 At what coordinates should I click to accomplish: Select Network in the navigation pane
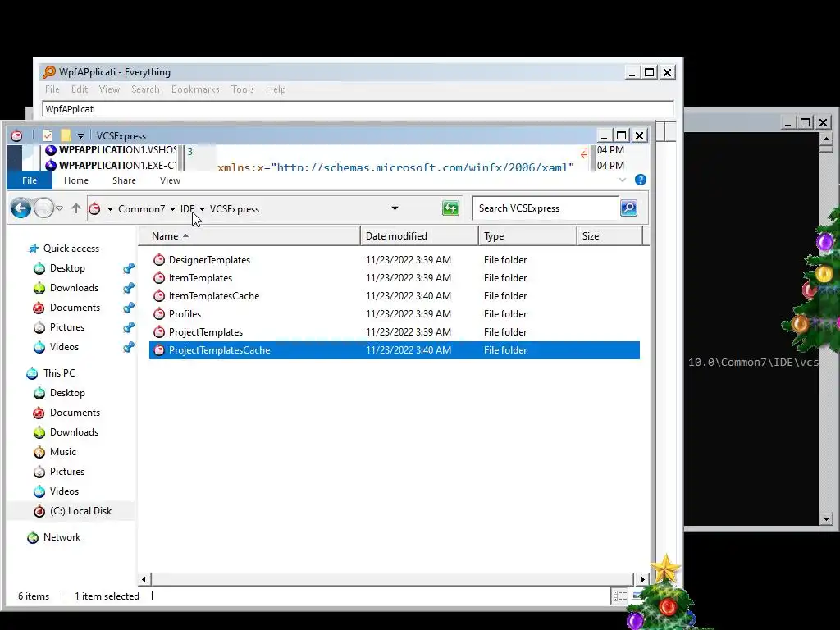pyautogui.click(x=62, y=537)
